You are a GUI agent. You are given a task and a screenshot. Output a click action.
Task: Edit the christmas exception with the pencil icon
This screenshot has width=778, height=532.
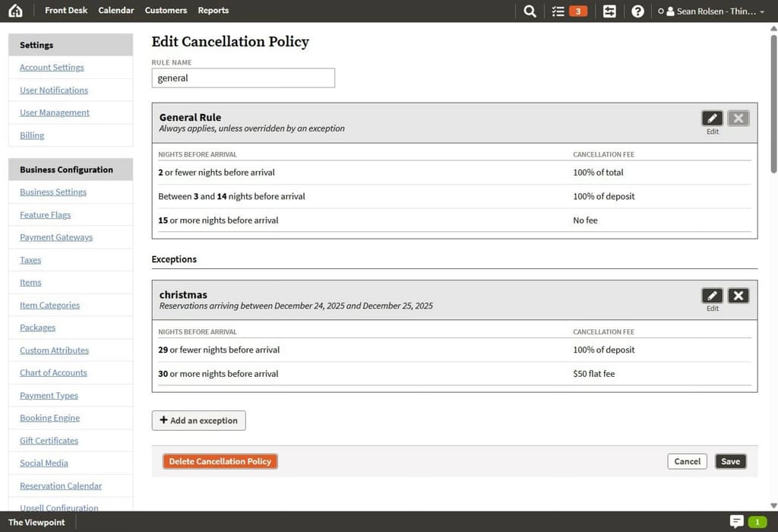click(712, 296)
